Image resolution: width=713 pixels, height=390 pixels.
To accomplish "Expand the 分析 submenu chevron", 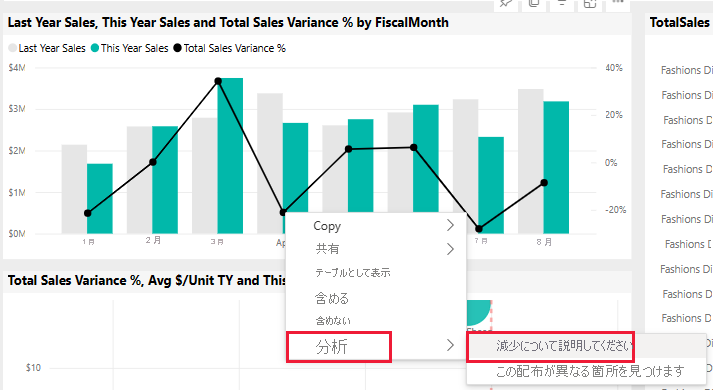I will click(x=450, y=345).
